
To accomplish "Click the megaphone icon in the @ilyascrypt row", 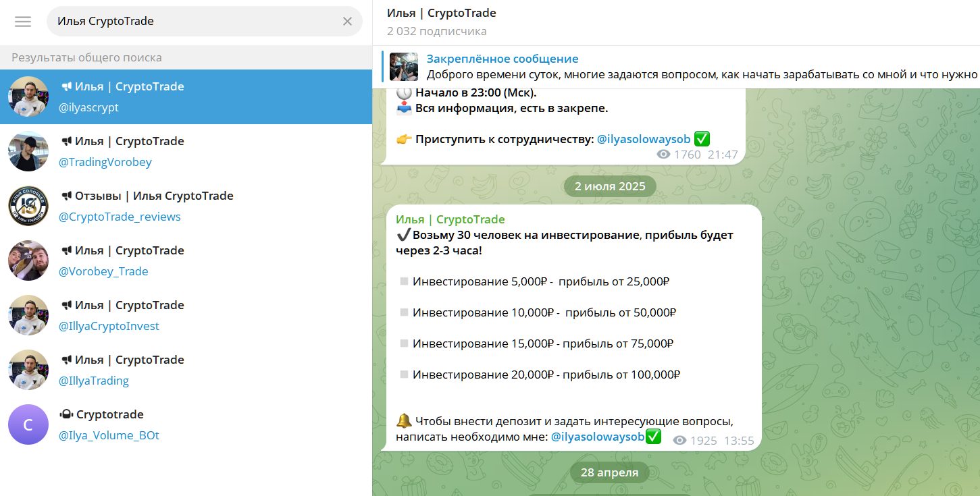I will pos(66,86).
